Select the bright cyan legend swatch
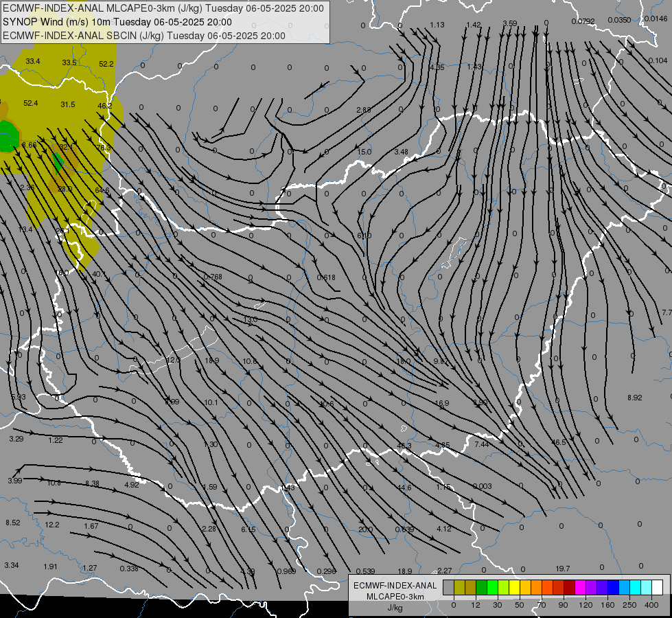Screen dimensions: 672x618 coord(636,587)
